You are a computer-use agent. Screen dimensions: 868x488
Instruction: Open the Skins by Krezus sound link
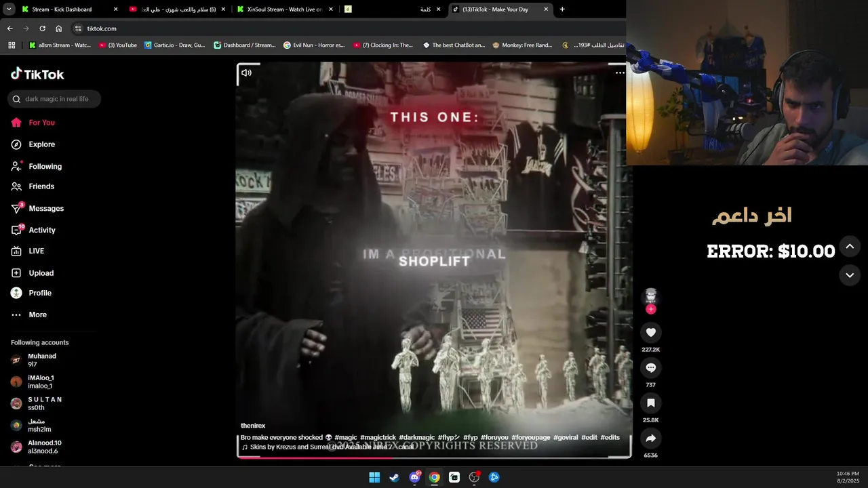click(328, 447)
